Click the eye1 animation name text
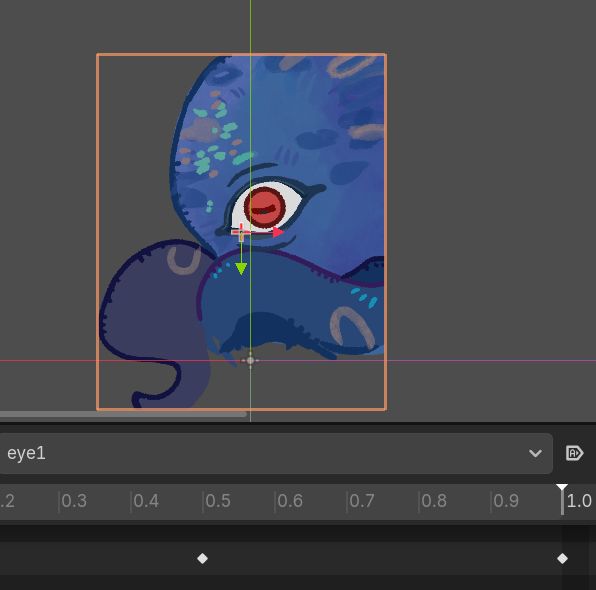The image size is (596, 590). [x=26, y=453]
